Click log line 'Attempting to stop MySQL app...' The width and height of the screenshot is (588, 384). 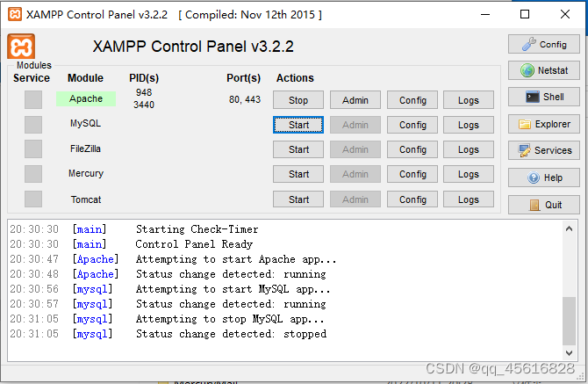click(x=230, y=320)
